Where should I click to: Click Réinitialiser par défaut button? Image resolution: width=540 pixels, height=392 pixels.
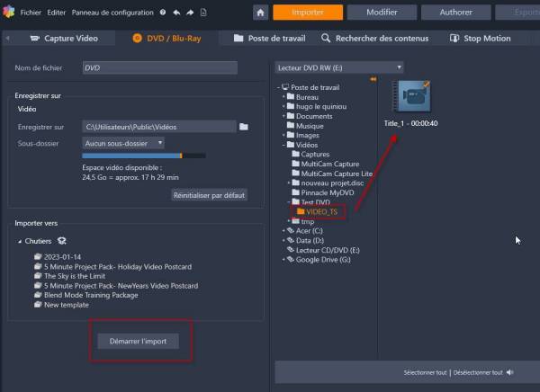[209, 194]
